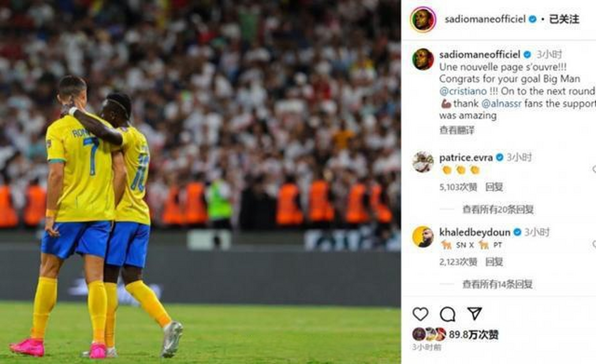Reply to khaledbeydoun comment with 回复
The width and height of the screenshot is (596, 364).
[x=494, y=262]
